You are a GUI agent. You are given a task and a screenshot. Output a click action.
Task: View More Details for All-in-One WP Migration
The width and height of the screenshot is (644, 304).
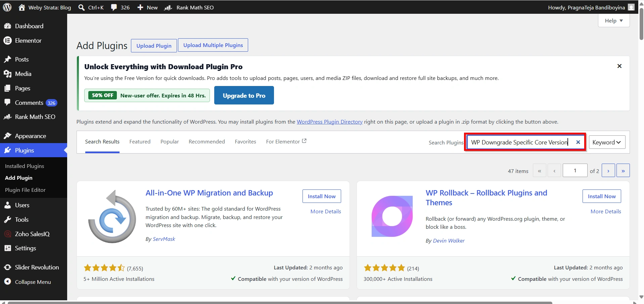point(326,212)
